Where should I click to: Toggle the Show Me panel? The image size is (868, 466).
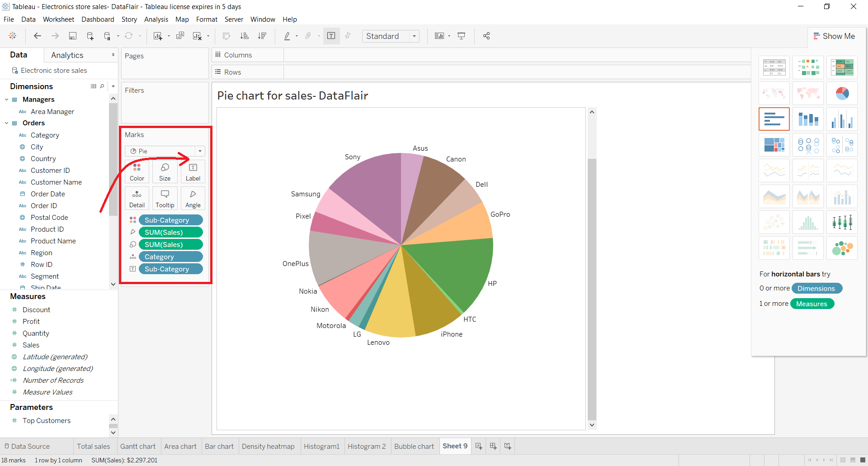[x=834, y=36]
